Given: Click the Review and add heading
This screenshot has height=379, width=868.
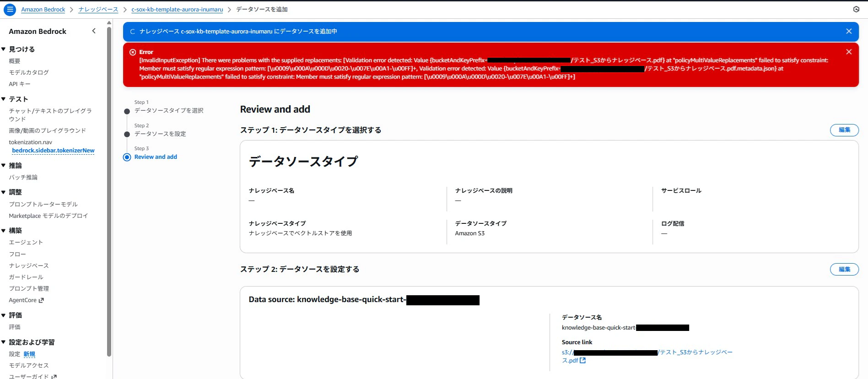Looking at the screenshot, I should 275,109.
